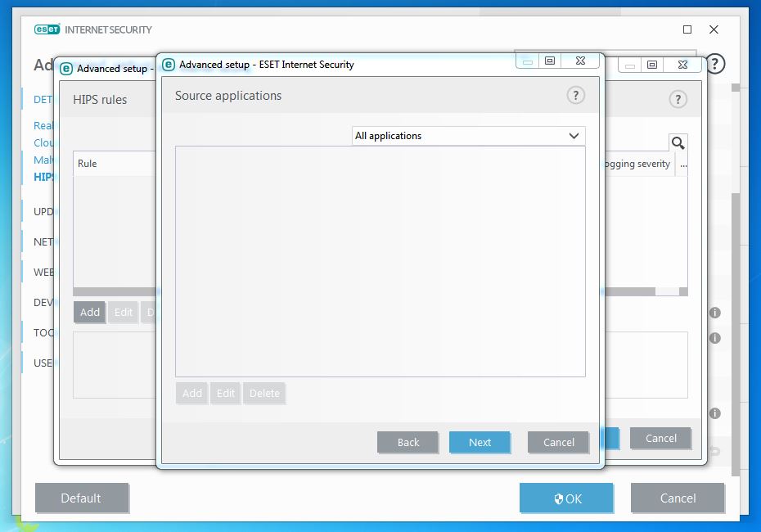
Task: Open help for Source applications dialog
Action: (575, 95)
